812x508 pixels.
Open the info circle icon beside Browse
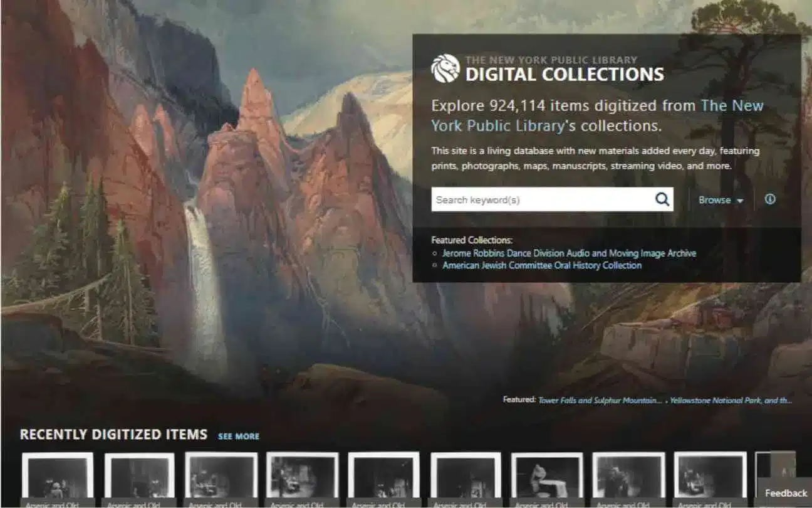pos(770,199)
